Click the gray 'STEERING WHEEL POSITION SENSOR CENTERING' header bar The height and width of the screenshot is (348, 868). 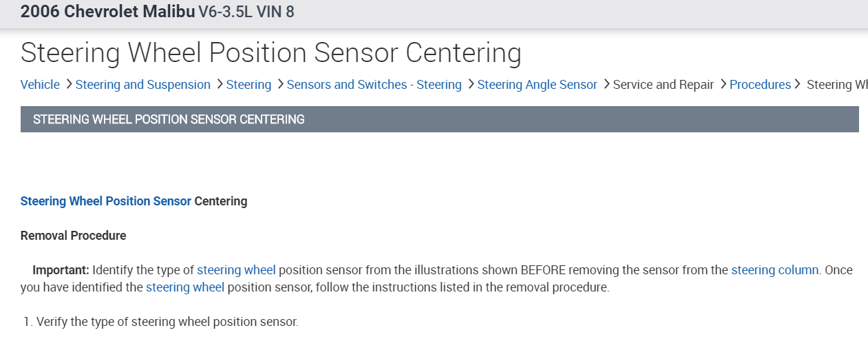tap(439, 119)
